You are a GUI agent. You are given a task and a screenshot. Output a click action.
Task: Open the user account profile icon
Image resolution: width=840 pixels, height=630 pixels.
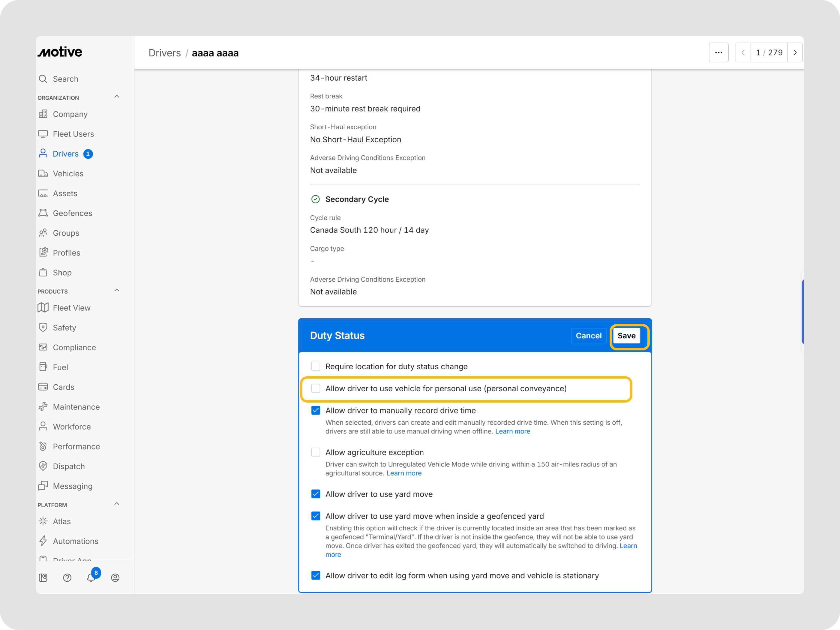click(115, 577)
